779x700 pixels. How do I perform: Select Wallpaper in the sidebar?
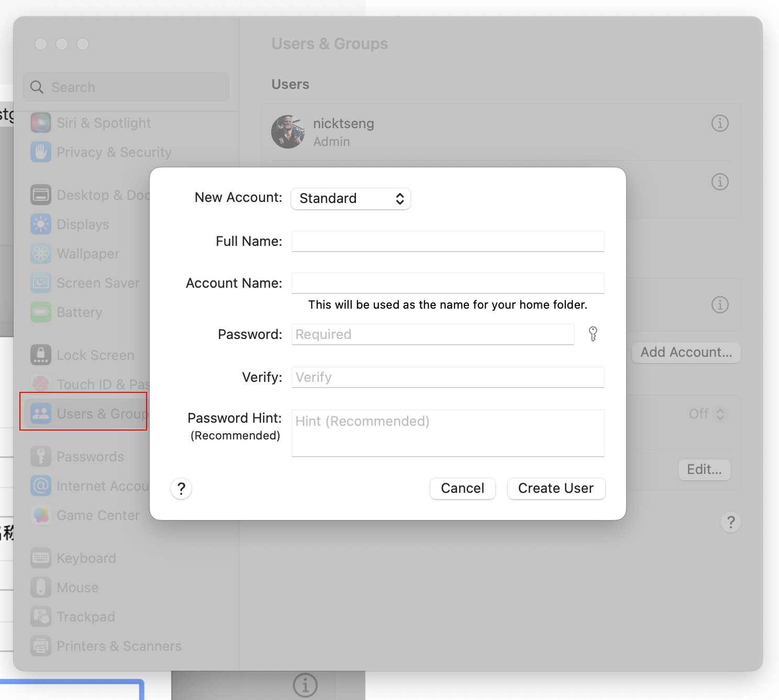coord(88,254)
